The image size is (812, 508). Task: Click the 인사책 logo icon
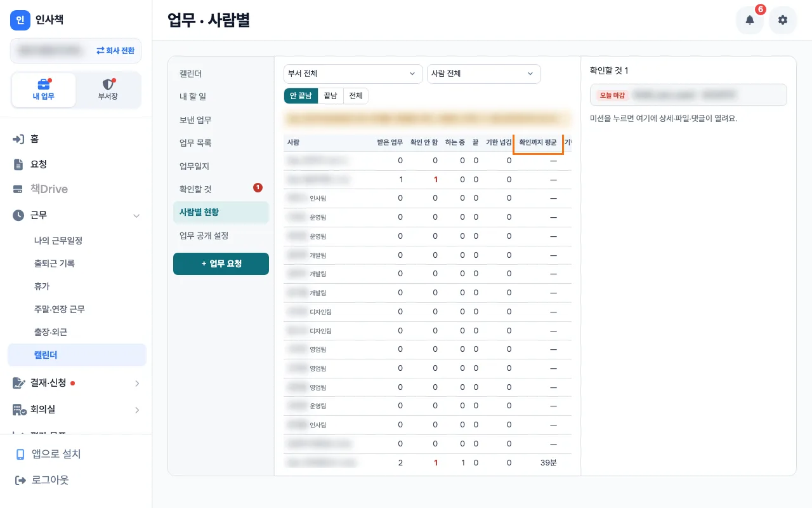[20, 20]
